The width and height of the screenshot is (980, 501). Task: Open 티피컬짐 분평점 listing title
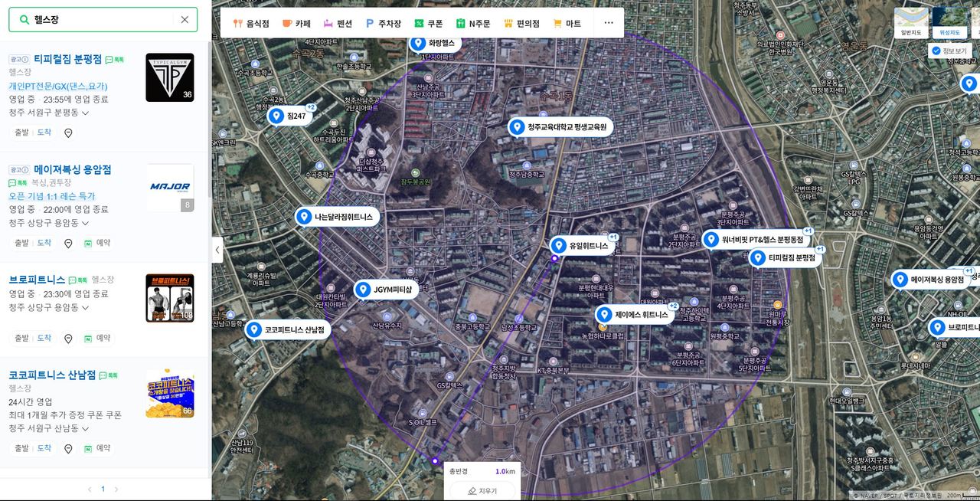click(67, 59)
